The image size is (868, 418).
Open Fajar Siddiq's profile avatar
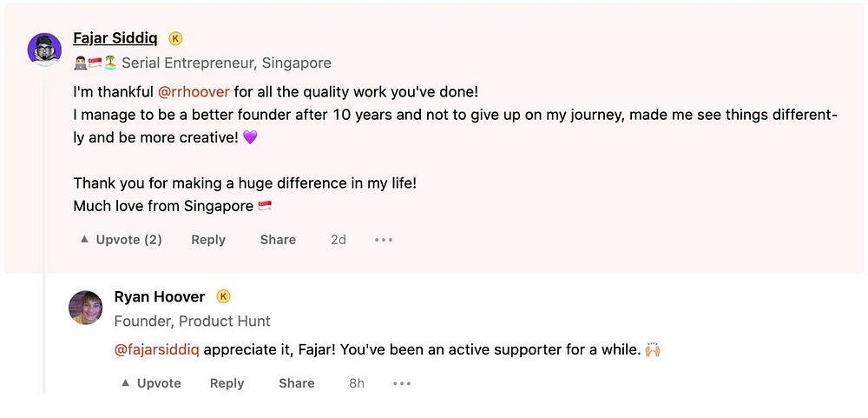click(x=44, y=50)
